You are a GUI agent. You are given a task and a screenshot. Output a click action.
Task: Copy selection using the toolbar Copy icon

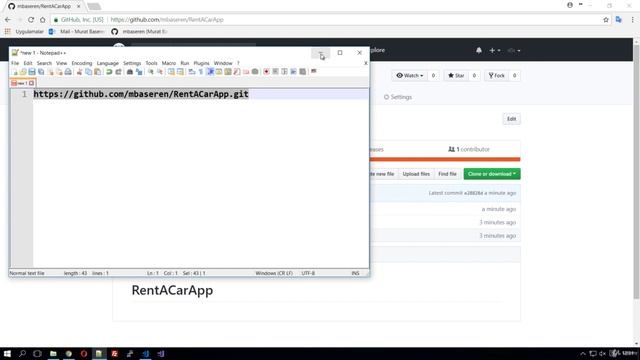point(89,72)
